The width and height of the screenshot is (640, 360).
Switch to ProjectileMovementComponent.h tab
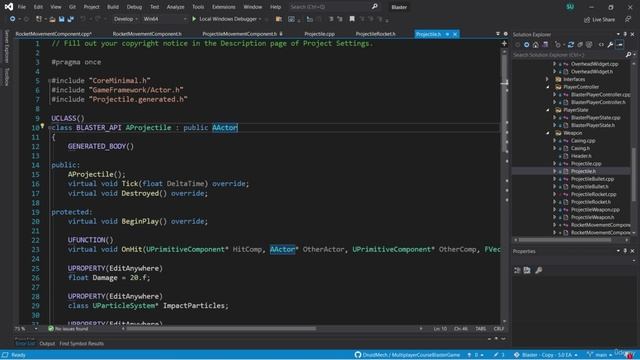[240, 34]
